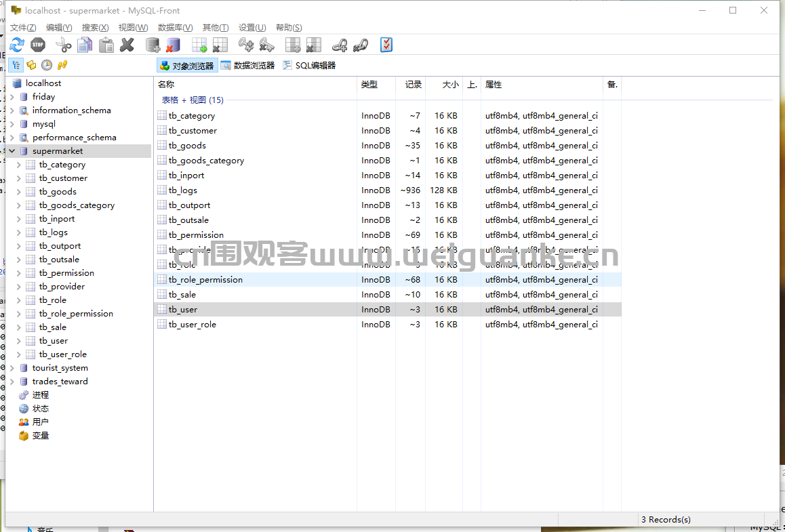Open the 变量 variables node
Screen dimensions: 785x532
41,435
